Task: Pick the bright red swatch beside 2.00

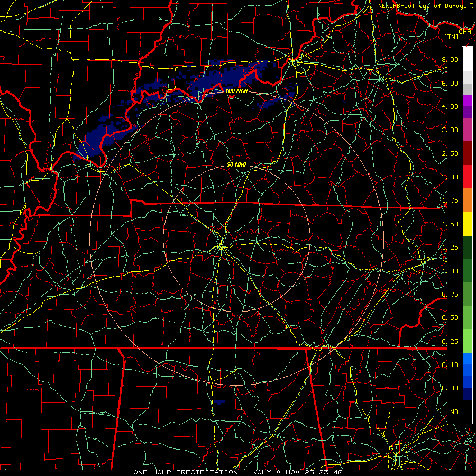Action: [467, 177]
